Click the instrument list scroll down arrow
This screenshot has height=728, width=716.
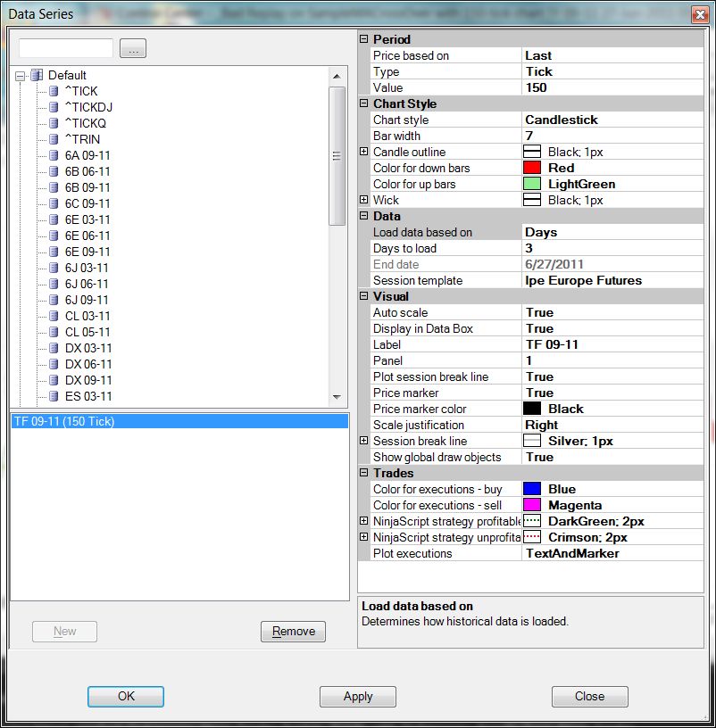pyautogui.click(x=337, y=397)
